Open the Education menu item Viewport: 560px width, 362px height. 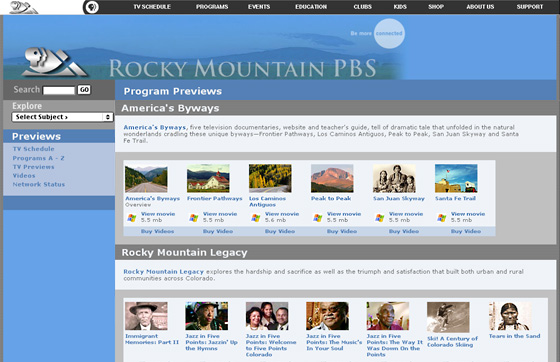click(x=311, y=7)
